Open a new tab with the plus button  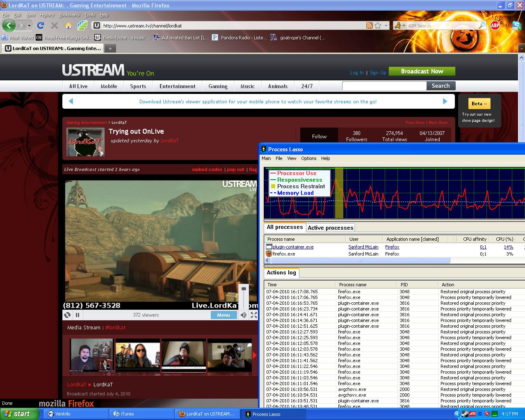point(110,48)
